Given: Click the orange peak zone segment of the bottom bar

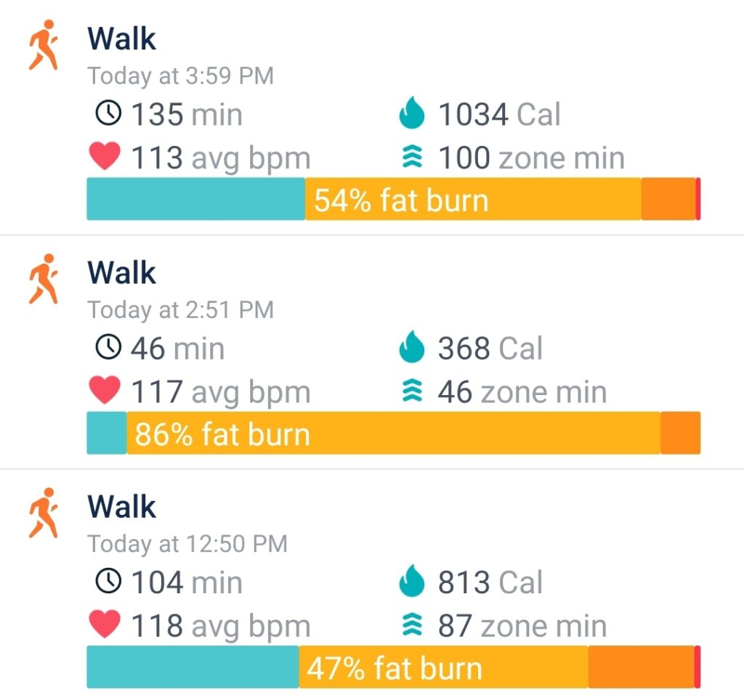Looking at the screenshot, I should coord(639,667).
